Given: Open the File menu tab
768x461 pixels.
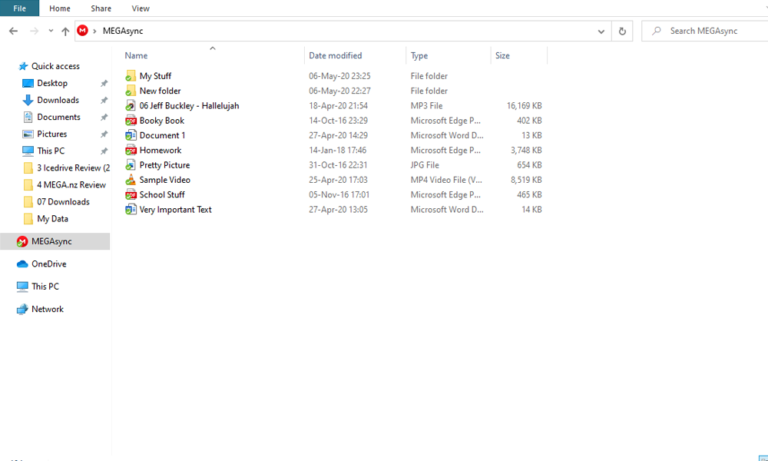Looking at the screenshot, I should (20, 8).
